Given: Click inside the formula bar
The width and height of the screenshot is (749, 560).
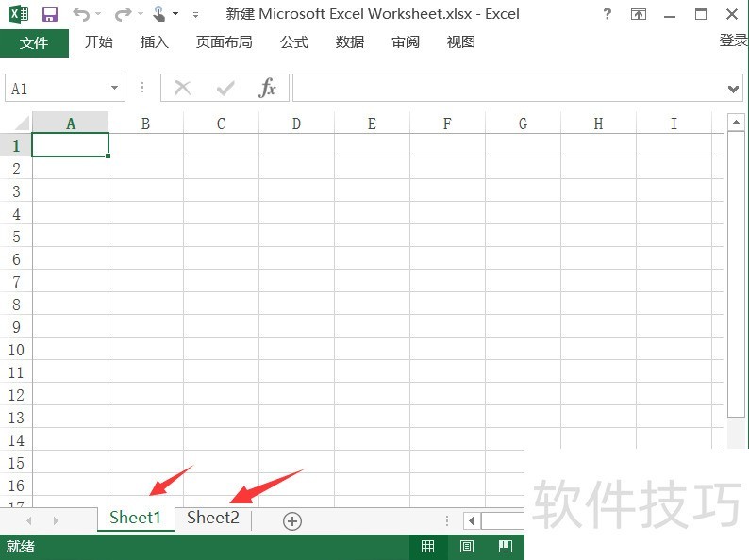Looking at the screenshot, I should point(508,88).
